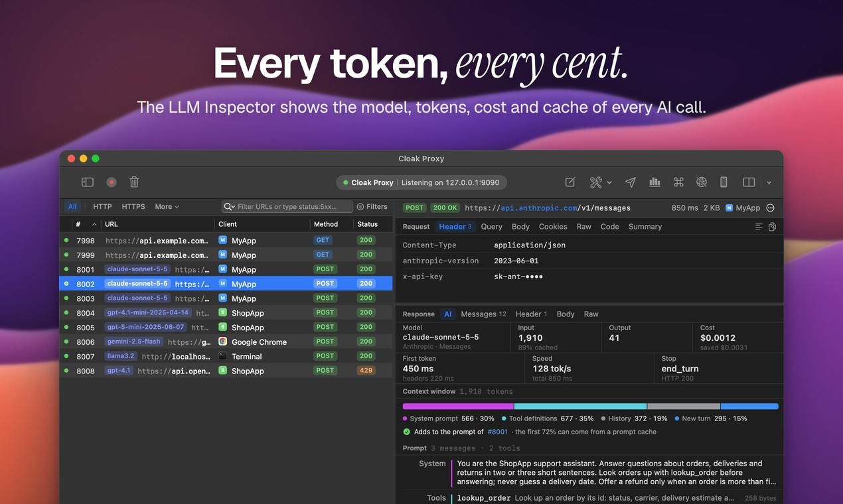843x504 pixels.
Task: Click the Terminal client icon
Action: pos(223,356)
